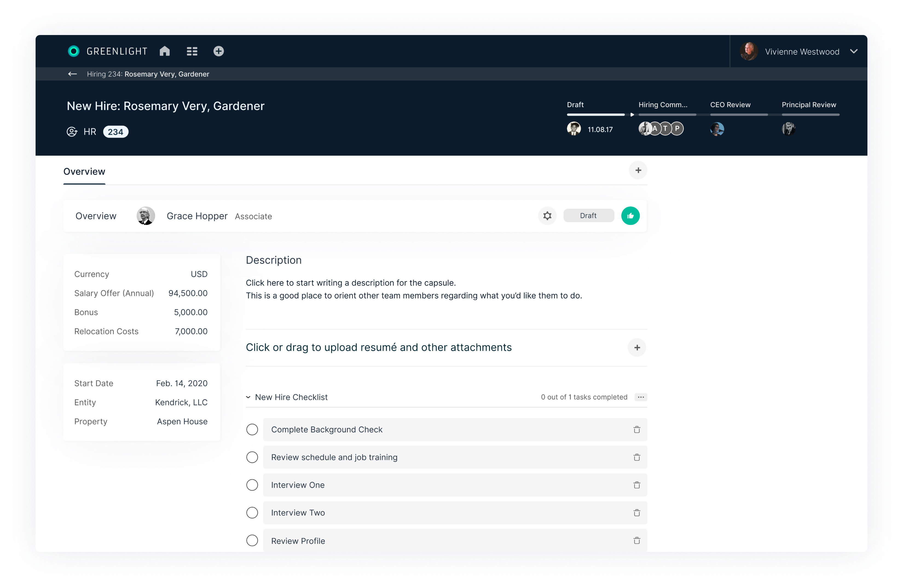Mark Interview Two as done
Screen dimensions: 903x588
click(x=252, y=512)
